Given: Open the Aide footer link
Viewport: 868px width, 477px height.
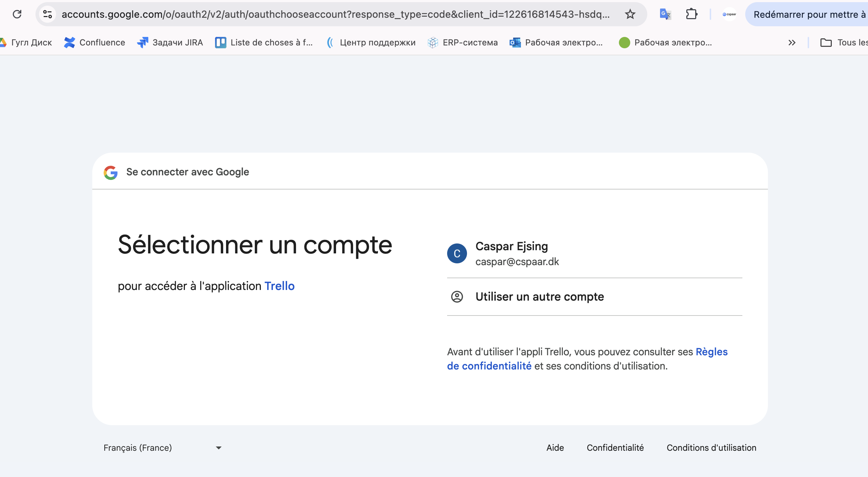Looking at the screenshot, I should tap(555, 448).
